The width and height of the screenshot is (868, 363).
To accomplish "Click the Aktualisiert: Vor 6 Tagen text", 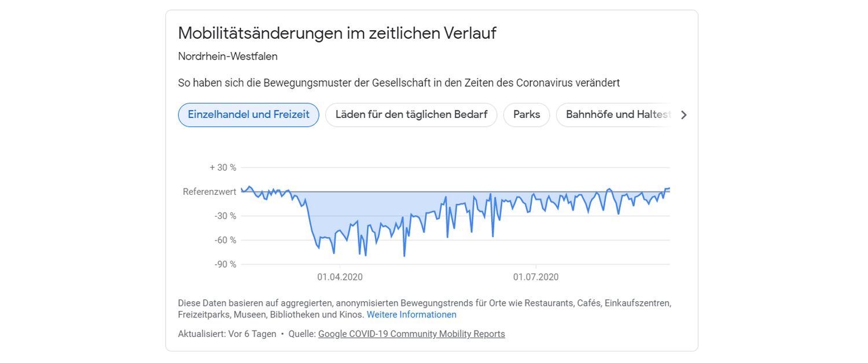I will point(227,334).
